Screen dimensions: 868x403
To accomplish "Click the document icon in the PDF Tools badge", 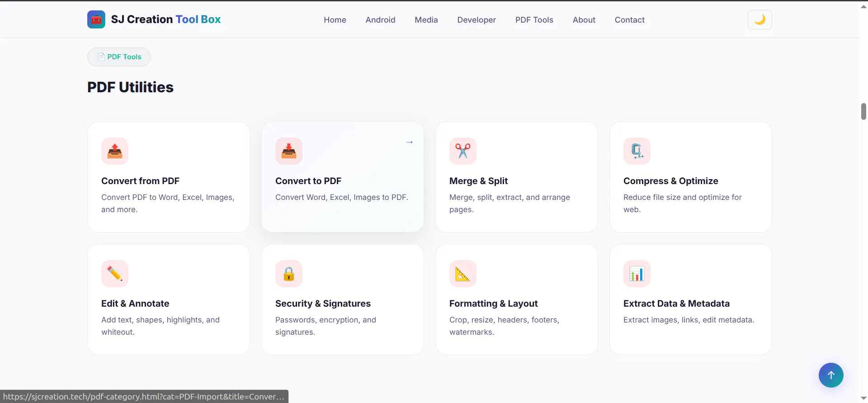I will (x=101, y=57).
